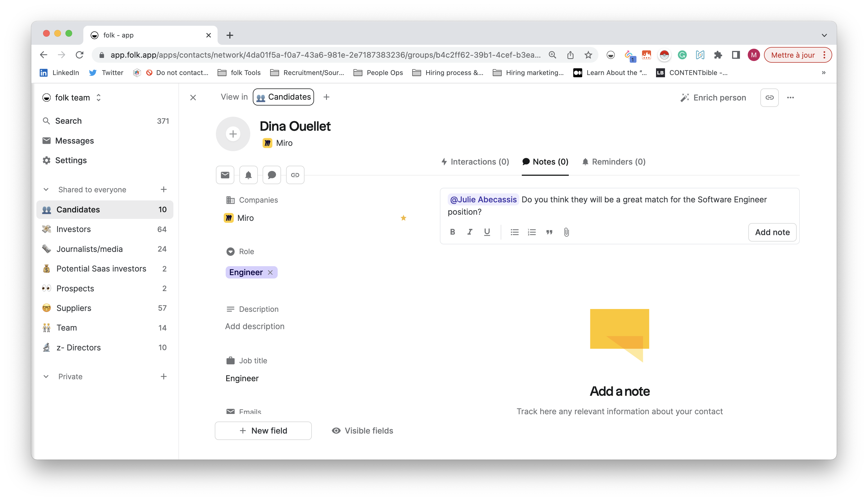Click the bell reminder action icon

pos(248,175)
